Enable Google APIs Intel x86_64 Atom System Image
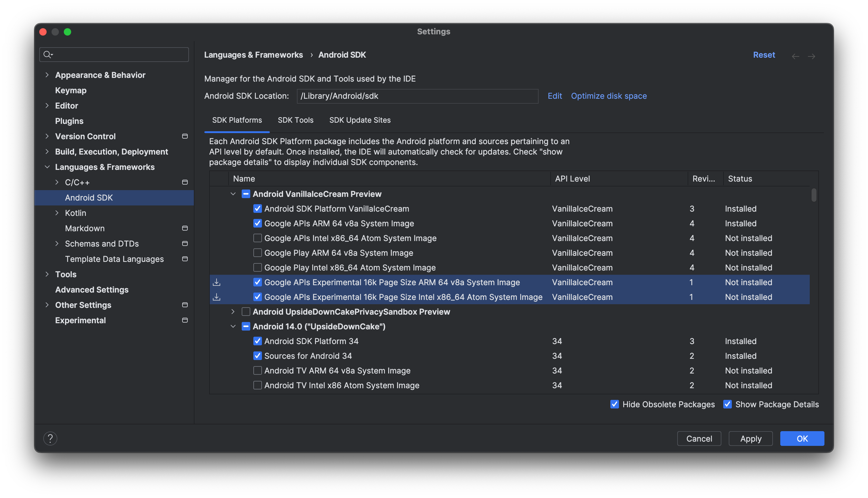This screenshot has height=498, width=868. coord(257,238)
